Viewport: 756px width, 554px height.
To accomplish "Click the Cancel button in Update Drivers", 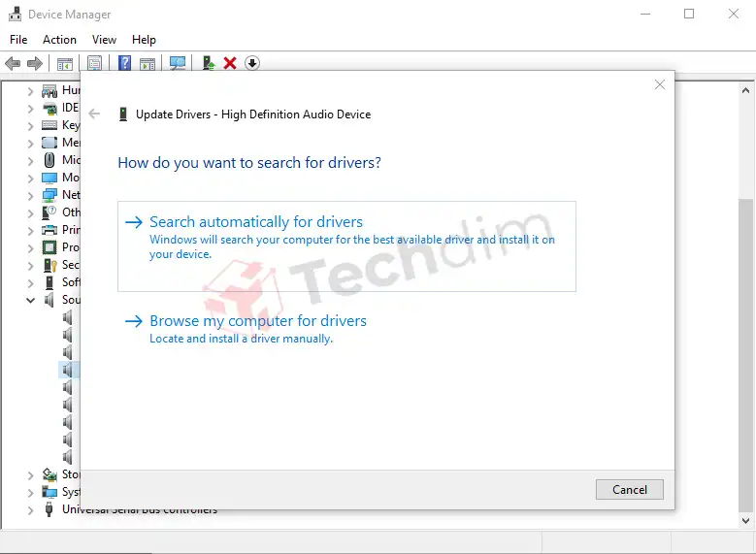I will tap(630, 489).
